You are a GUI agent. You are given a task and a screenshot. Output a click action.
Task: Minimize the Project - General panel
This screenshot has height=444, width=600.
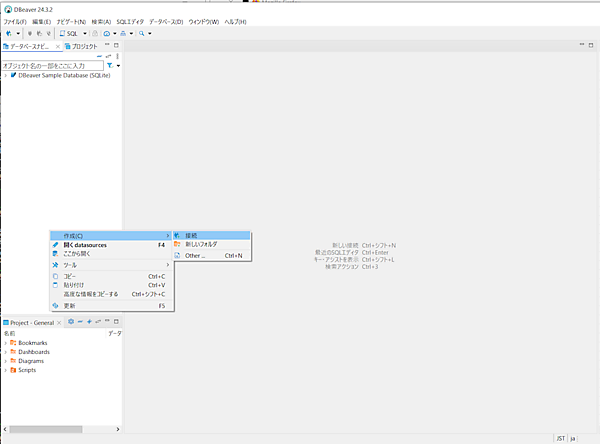pyautogui.click(x=108, y=321)
